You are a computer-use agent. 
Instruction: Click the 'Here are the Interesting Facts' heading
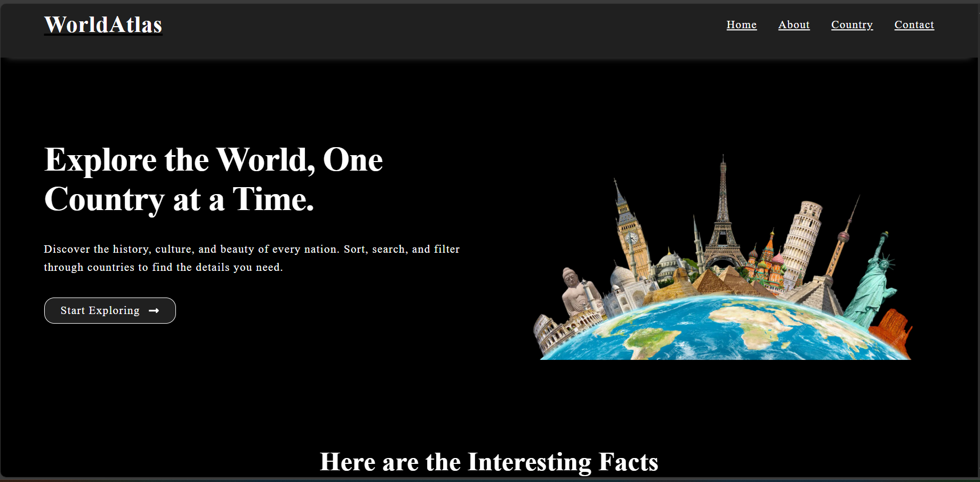coord(489,462)
